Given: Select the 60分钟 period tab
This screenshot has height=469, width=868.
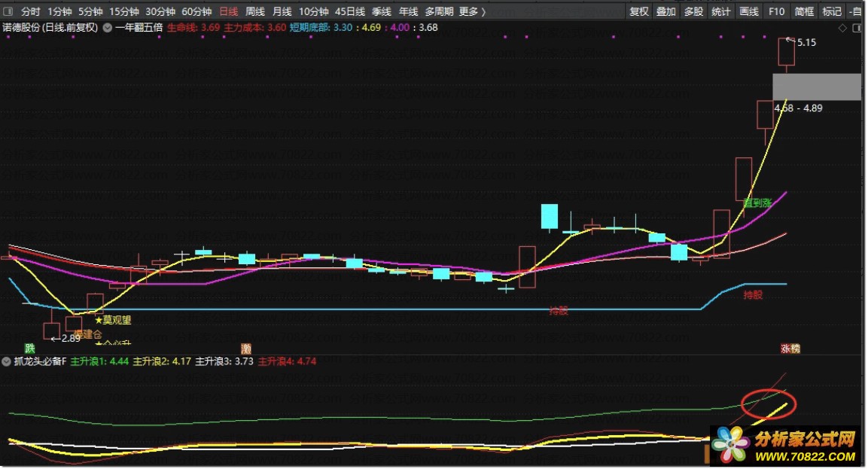Looking at the screenshot, I should (196, 11).
